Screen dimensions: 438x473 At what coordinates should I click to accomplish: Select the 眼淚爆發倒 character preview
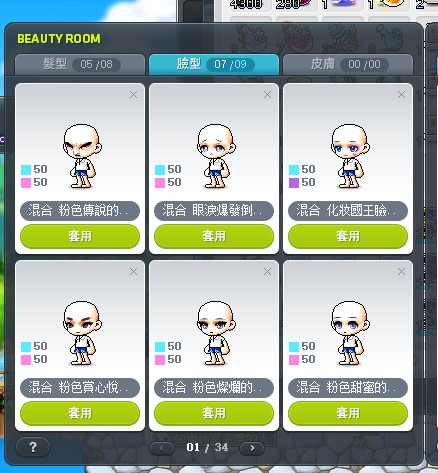tap(216, 156)
